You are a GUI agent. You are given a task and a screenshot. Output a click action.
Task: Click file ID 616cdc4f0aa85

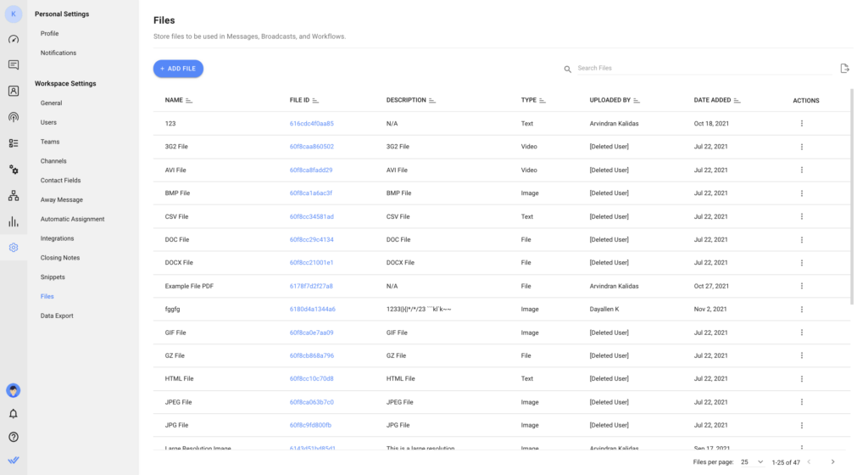pyautogui.click(x=312, y=124)
